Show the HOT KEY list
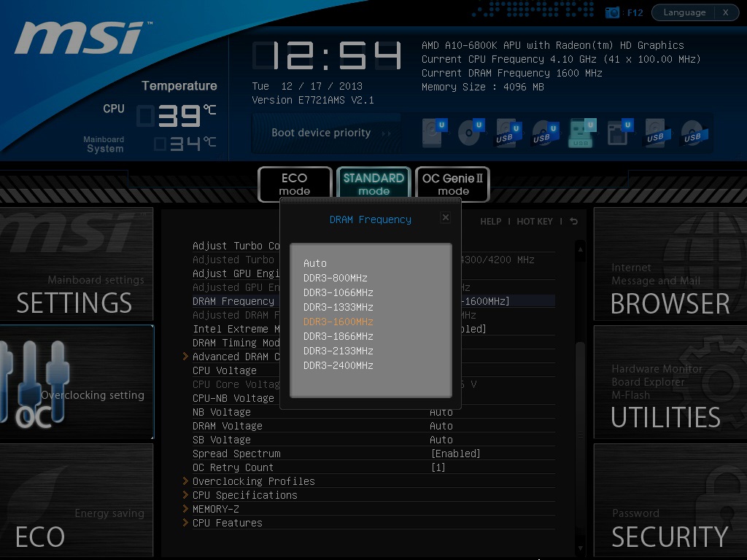Image resolution: width=747 pixels, height=560 pixels. (x=535, y=222)
